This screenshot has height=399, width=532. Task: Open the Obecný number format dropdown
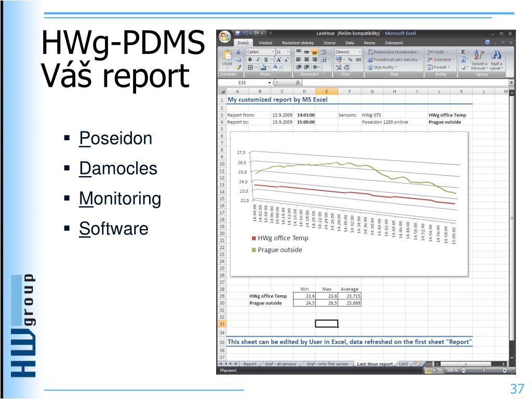coord(360,52)
